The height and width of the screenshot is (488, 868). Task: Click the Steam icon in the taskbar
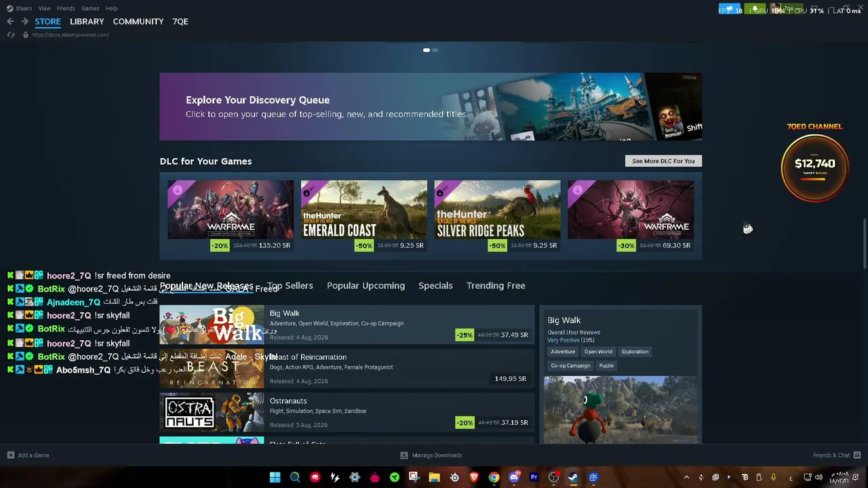[574, 477]
